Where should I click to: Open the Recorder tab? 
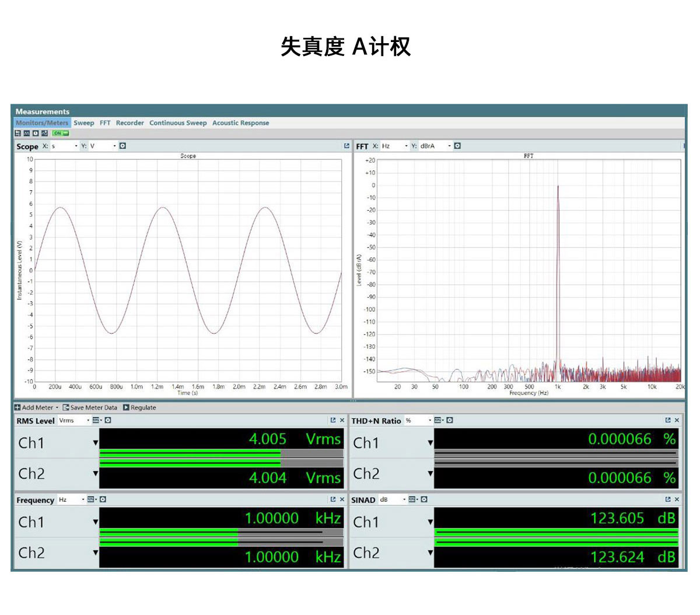click(x=129, y=123)
